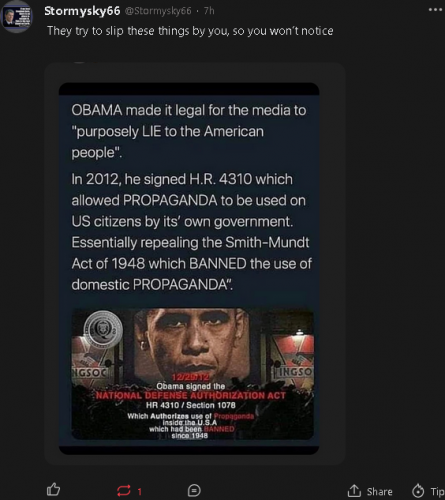Open the @Stormysky66 handle link
The width and height of the screenshot is (445, 500).
[158, 11]
